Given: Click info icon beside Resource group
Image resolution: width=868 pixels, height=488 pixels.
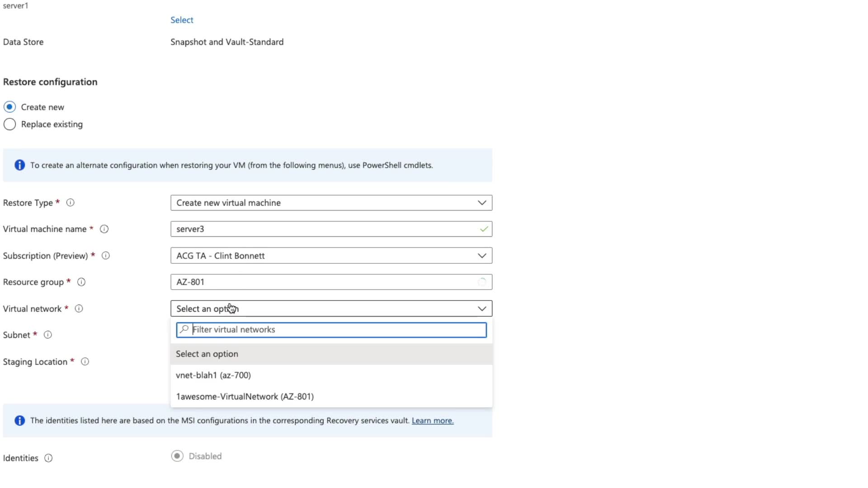Looking at the screenshot, I should (81, 282).
